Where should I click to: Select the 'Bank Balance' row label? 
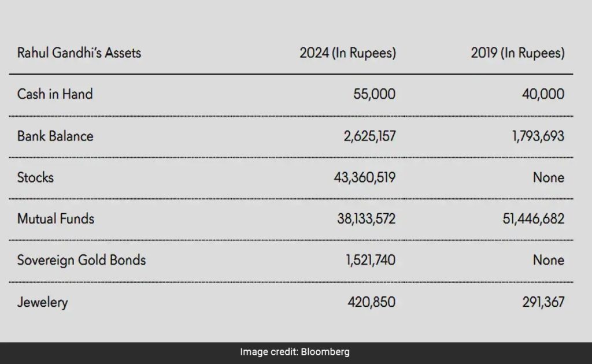55,136
